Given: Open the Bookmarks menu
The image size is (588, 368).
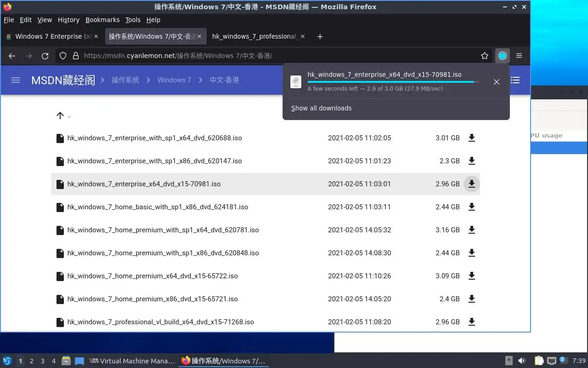Looking at the screenshot, I should click(102, 20).
